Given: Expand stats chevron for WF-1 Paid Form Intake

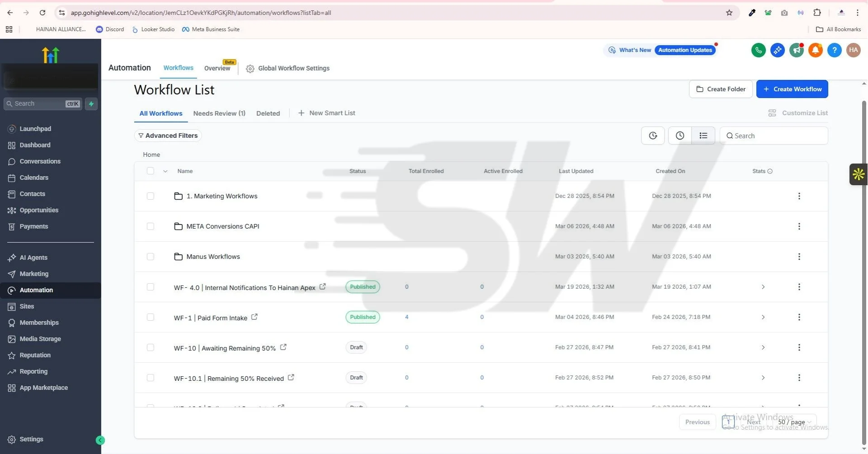Looking at the screenshot, I should (x=763, y=317).
